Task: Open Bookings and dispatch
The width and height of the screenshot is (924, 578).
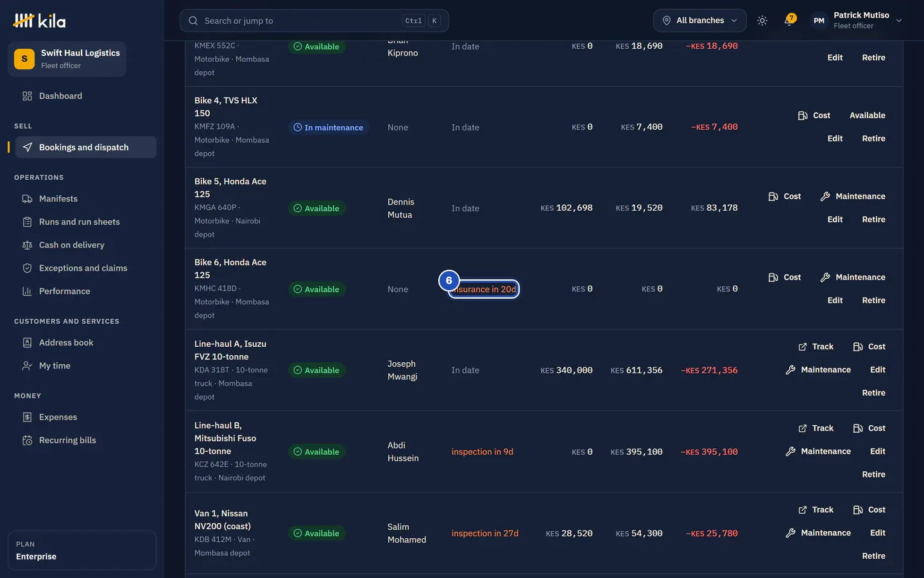Action: coord(86,147)
